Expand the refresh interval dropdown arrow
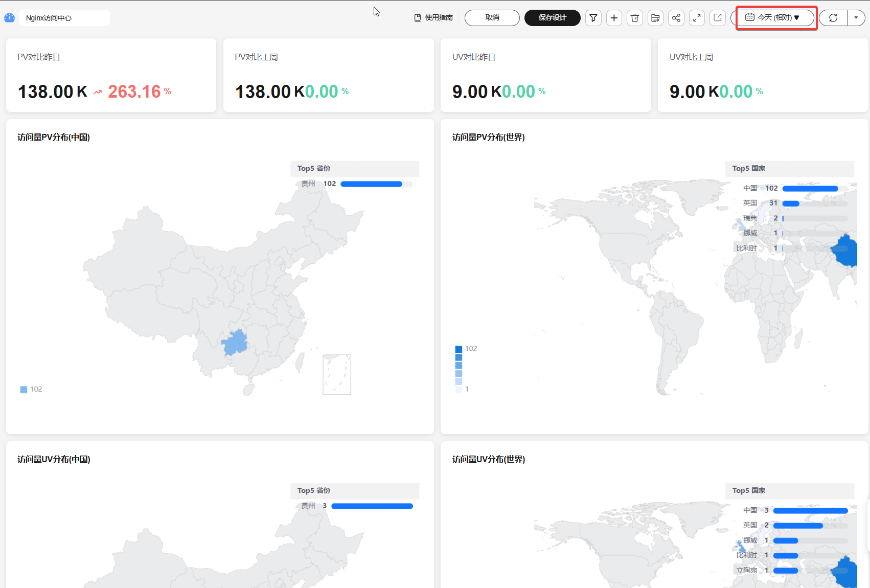This screenshot has height=588, width=870. tap(856, 18)
